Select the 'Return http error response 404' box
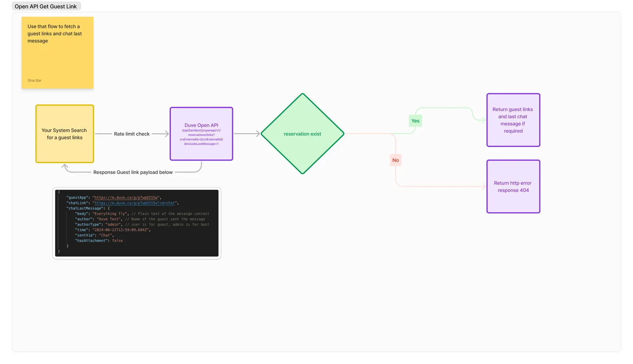 pyautogui.click(x=513, y=187)
